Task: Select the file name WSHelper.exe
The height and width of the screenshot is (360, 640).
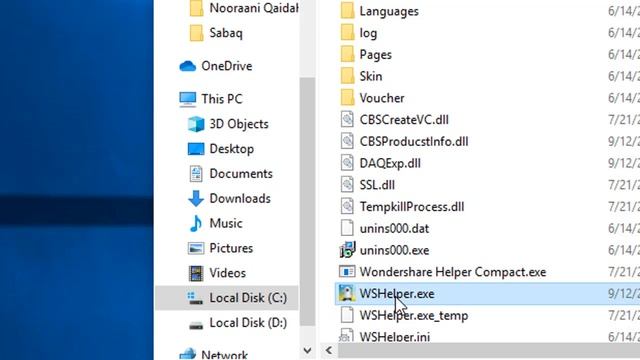Action: (x=397, y=294)
